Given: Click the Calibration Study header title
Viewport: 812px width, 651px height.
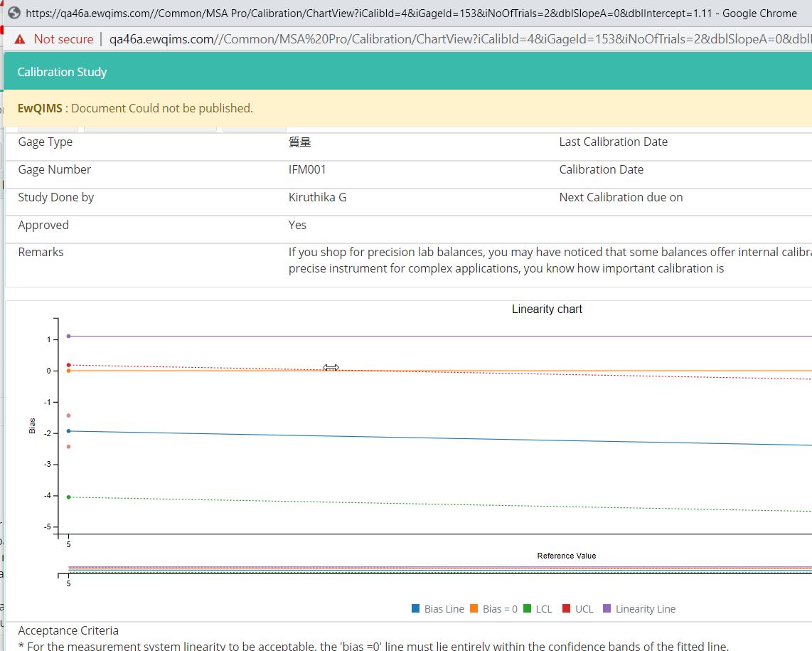Looking at the screenshot, I should pos(62,72).
